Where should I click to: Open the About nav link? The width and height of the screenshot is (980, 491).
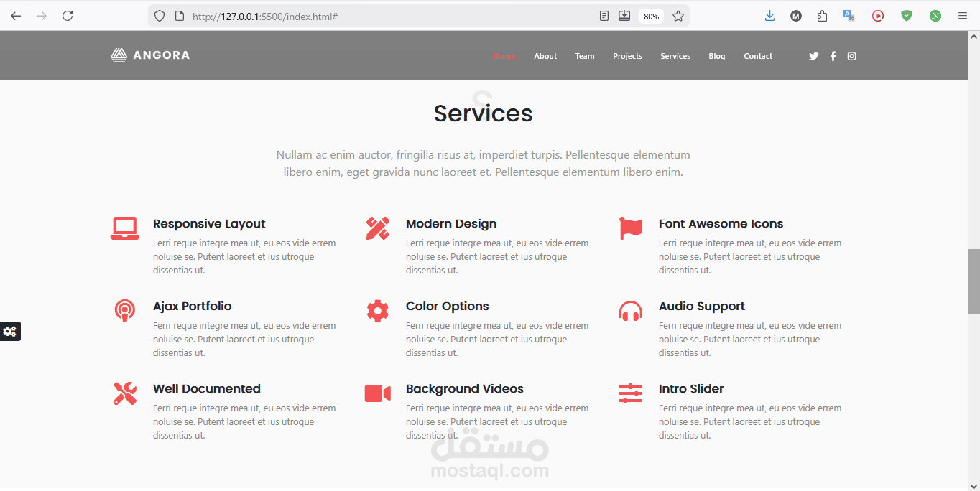click(x=545, y=56)
